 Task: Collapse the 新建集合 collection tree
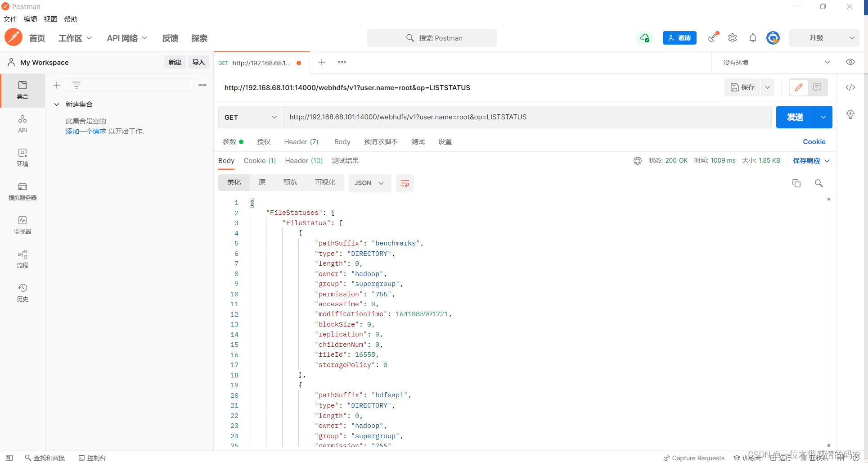(x=57, y=104)
